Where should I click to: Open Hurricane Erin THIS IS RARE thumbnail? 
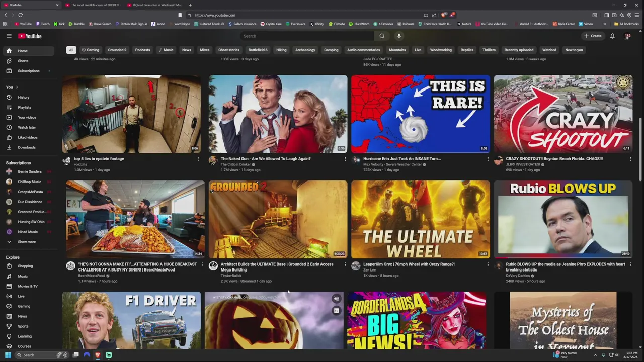click(420, 114)
